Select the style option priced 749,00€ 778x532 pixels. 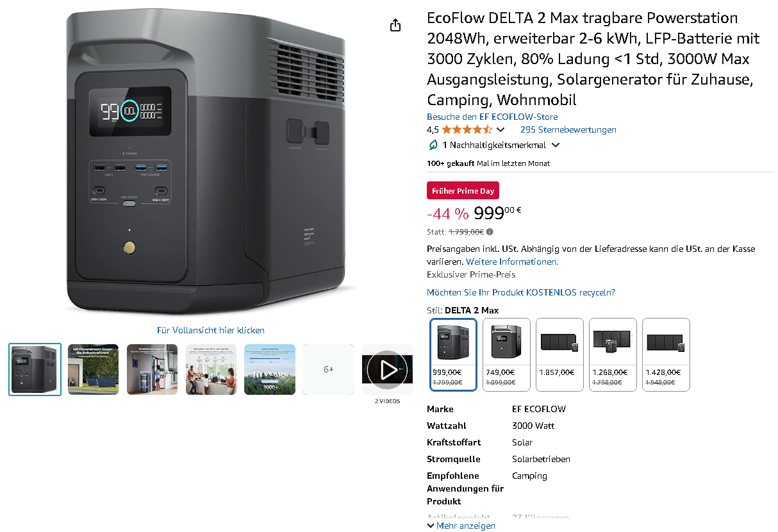pos(506,354)
